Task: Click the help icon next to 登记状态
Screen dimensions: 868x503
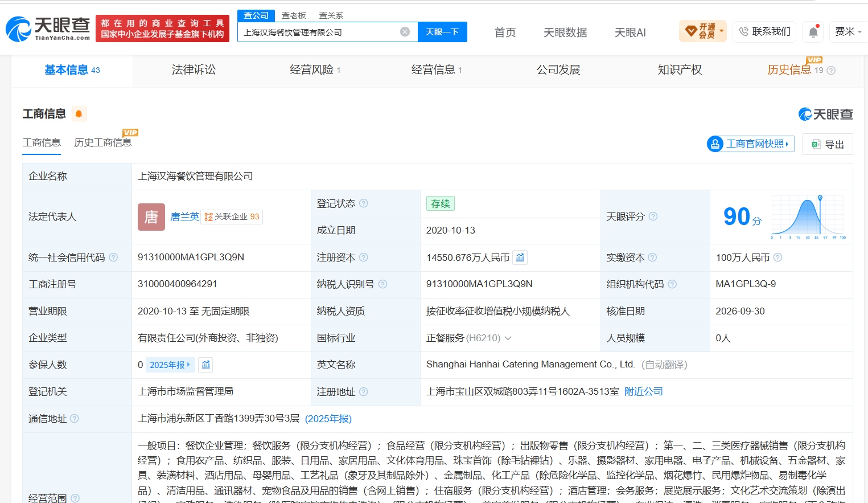Action: [364, 203]
